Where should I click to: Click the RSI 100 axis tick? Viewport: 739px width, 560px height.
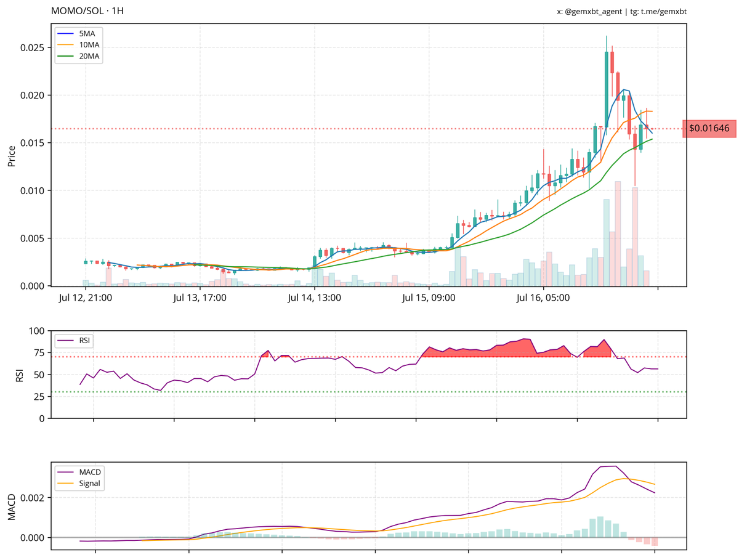[x=37, y=331]
